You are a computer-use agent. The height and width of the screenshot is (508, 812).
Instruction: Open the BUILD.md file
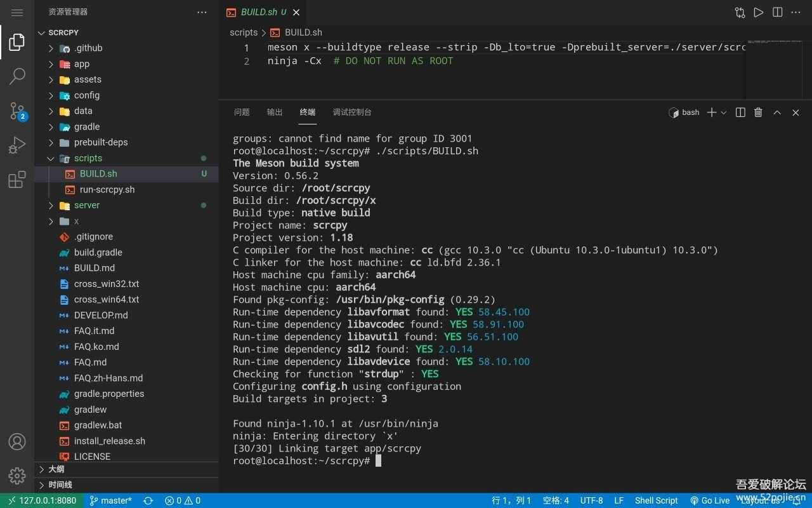point(127,268)
